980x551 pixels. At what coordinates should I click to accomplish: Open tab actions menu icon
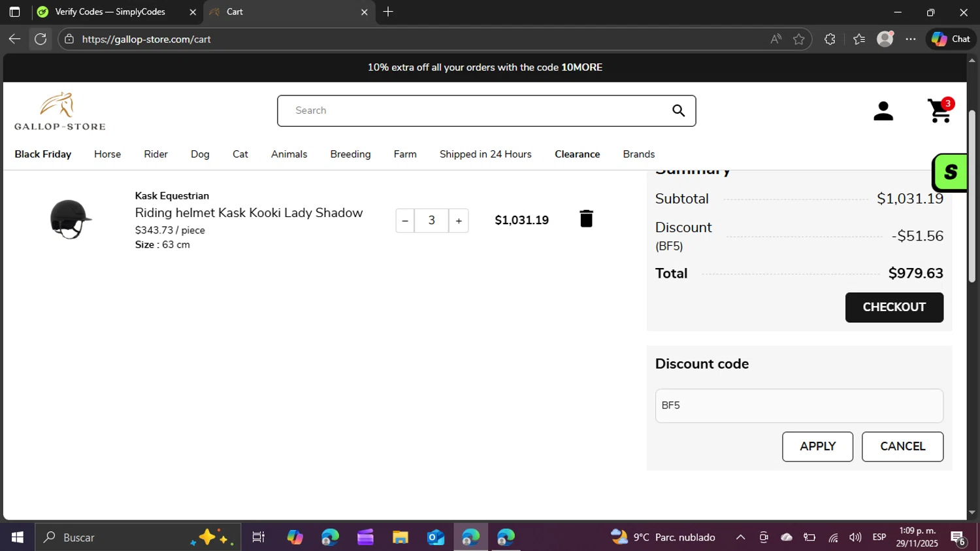[x=14, y=12]
